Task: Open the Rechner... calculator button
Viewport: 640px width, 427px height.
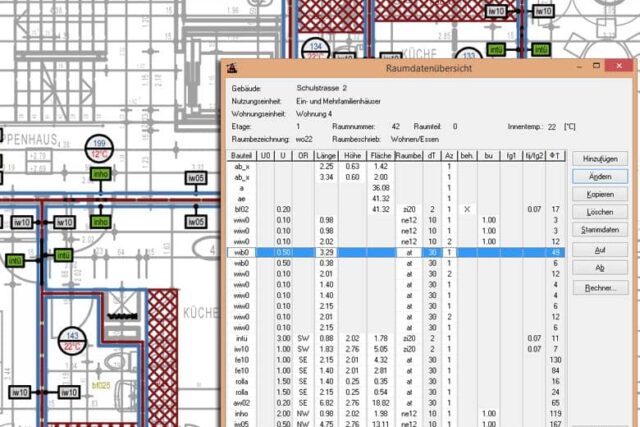Action: point(606,287)
